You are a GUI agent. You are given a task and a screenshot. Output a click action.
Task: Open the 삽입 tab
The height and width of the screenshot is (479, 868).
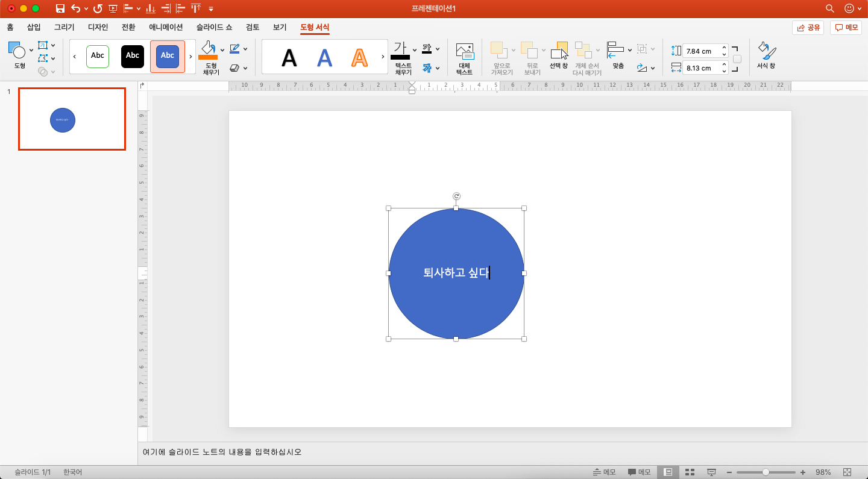pyautogui.click(x=34, y=27)
